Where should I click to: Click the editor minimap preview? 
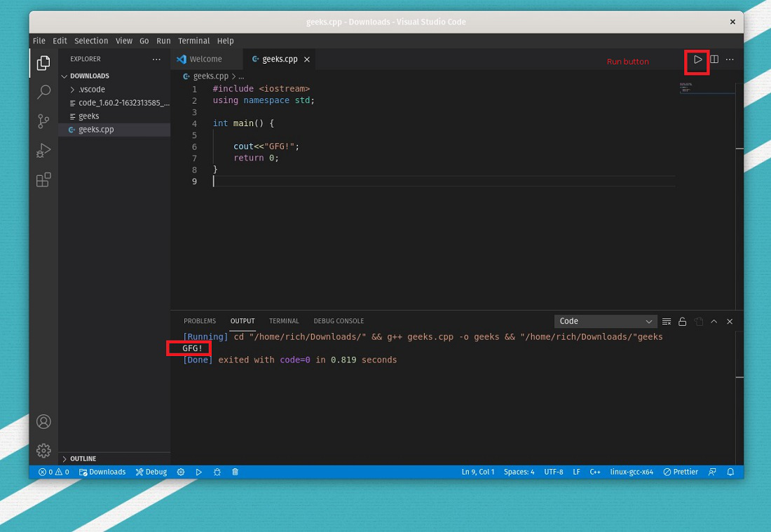tap(707, 88)
